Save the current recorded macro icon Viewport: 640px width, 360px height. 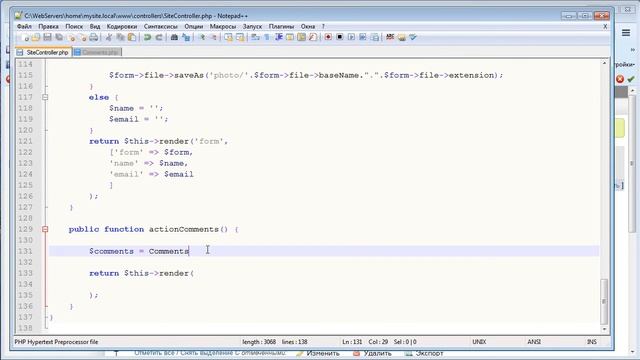click(375, 38)
